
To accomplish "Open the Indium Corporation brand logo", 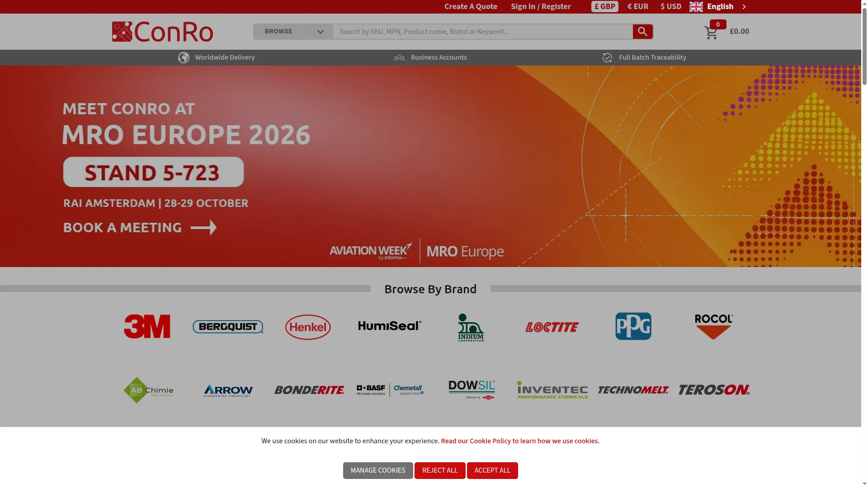I will tap(471, 327).
